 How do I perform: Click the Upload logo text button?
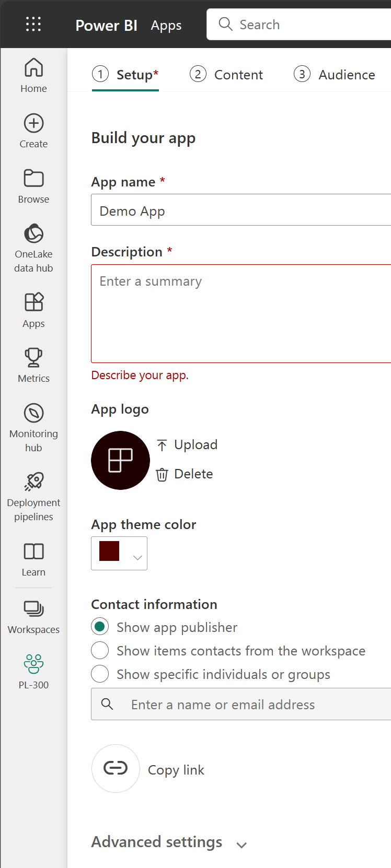195,444
